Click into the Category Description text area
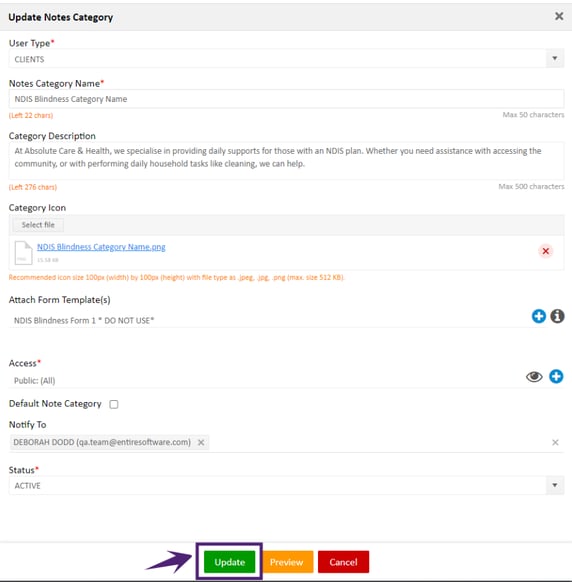 [x=286, y=161]
